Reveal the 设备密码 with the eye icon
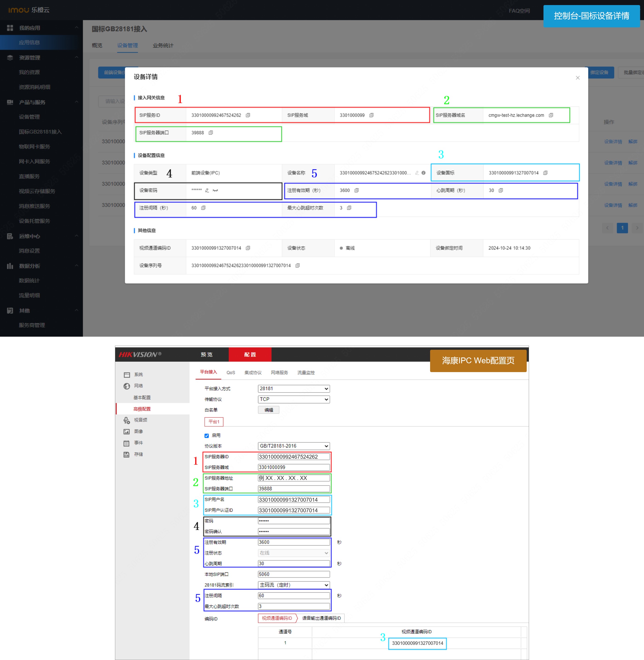 (x=216, y=190)
